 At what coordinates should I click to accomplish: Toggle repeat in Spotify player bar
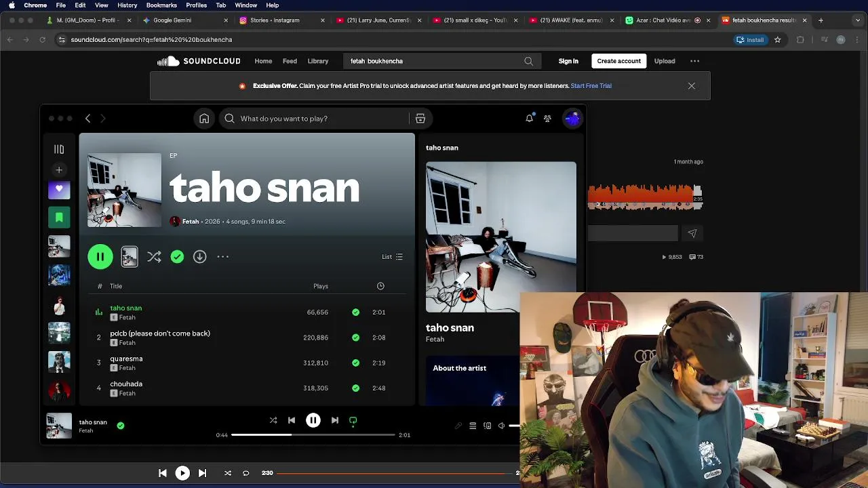click(x=353, y=420)
